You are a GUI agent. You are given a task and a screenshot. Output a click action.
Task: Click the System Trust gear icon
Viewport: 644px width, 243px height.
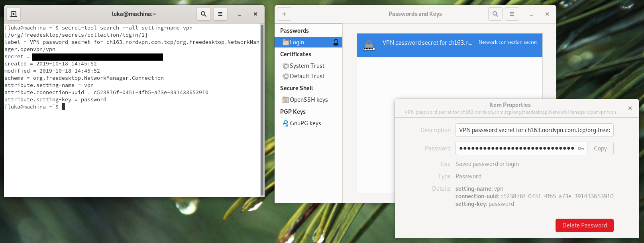click(286, 66)
